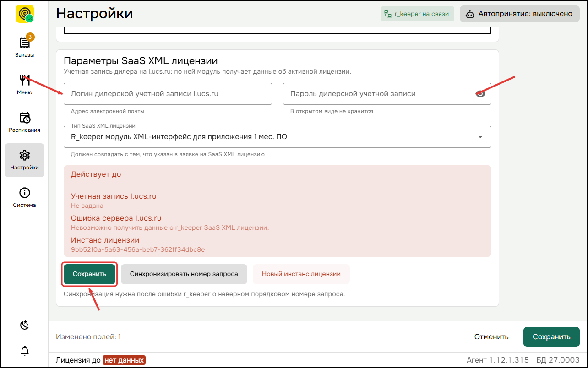Click Сохранить in the license section

(89, 274)
